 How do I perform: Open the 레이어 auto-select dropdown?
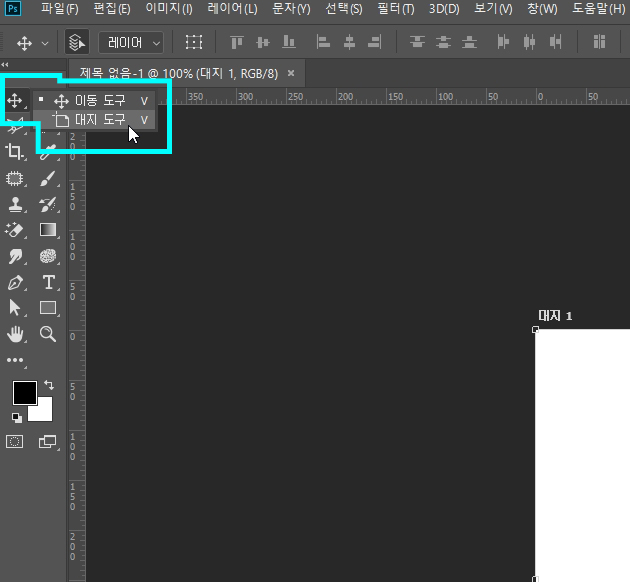(x=131, y=42)
